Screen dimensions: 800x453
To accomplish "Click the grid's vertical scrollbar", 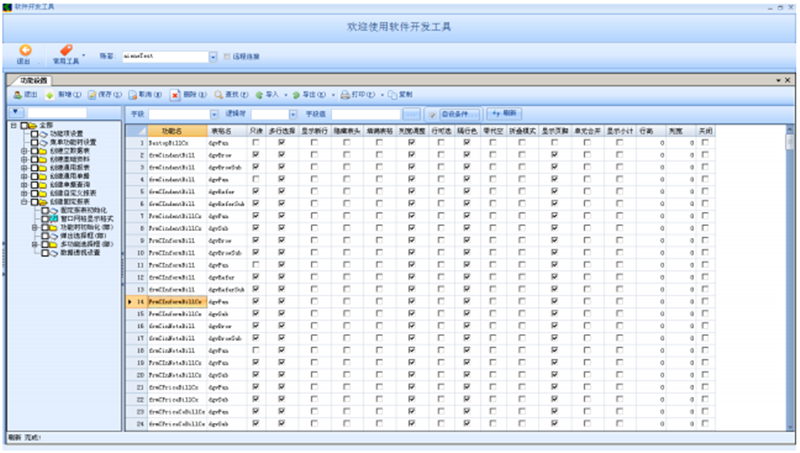I will point(791,280).
